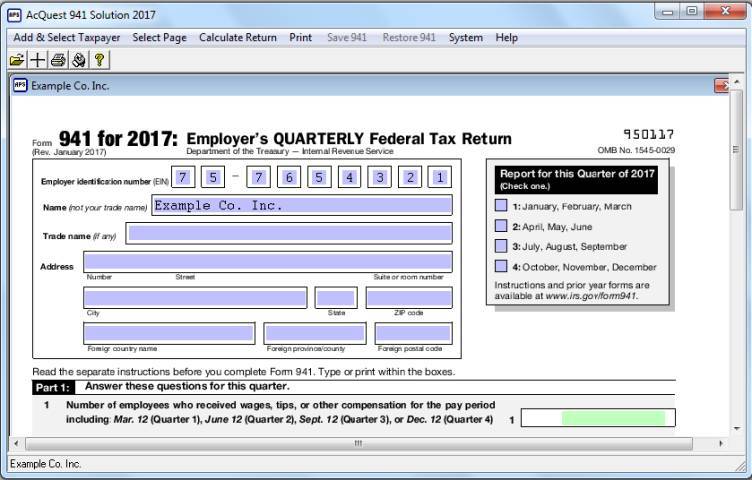
Task: Check quarter 3: July, August, September
Action: point(501,246)
